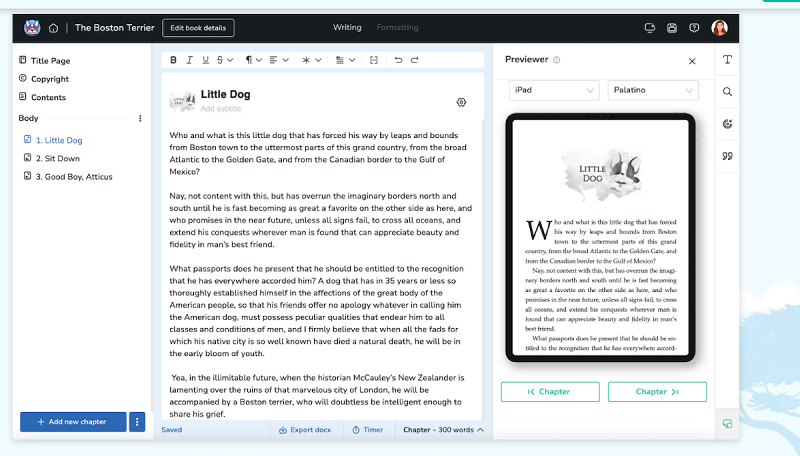Click the Previewer info icon
This screenshot has height=456, width=800.
pyautogui.click(x=557, y=60)
